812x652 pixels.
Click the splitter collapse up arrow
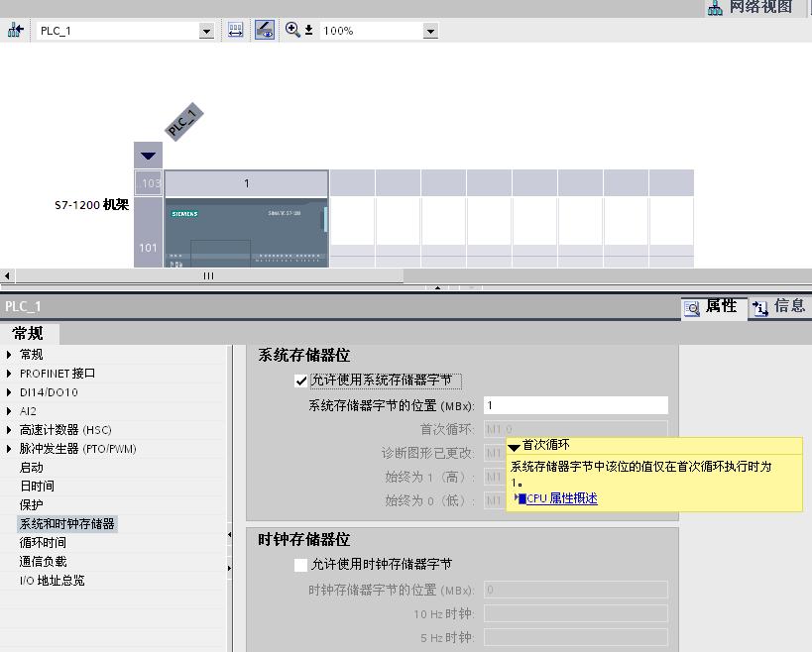point(437,287)
